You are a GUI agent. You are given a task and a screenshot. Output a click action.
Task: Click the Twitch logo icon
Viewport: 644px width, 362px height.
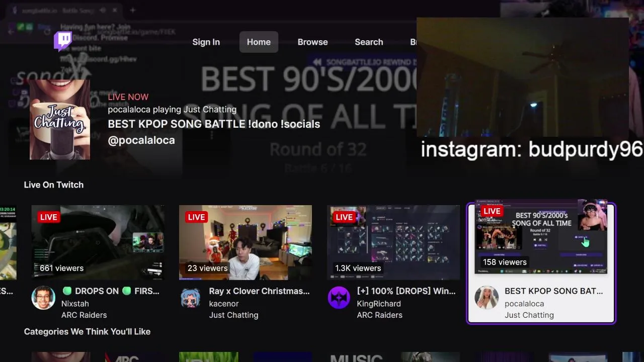[63, 42]
